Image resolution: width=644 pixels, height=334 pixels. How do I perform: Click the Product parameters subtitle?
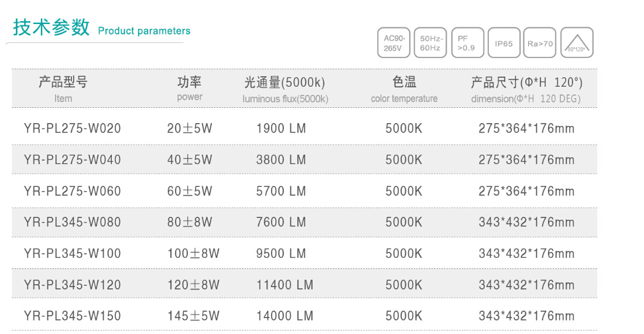click(144, 31)
